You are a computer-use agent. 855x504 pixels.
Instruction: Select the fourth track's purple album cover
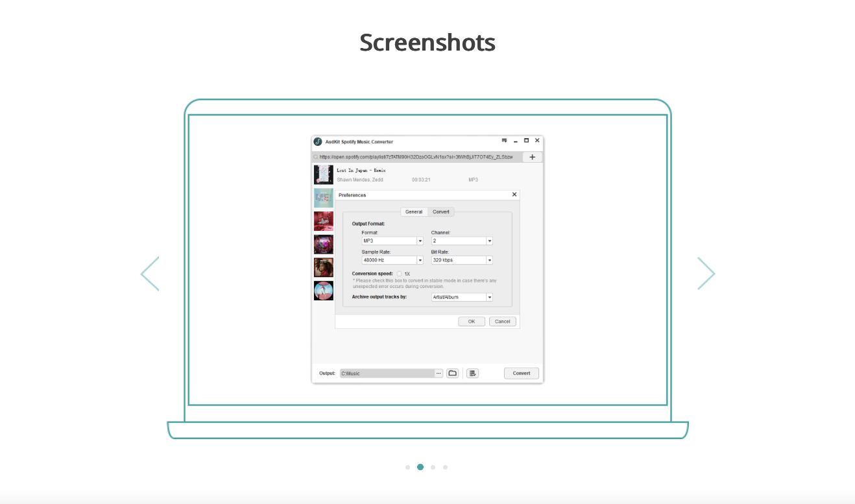(324, 244)
